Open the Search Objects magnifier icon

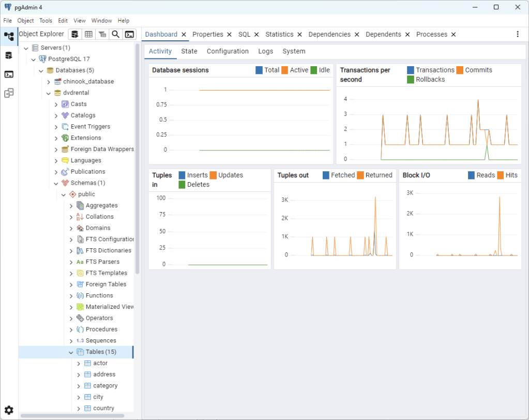(116, 34)
